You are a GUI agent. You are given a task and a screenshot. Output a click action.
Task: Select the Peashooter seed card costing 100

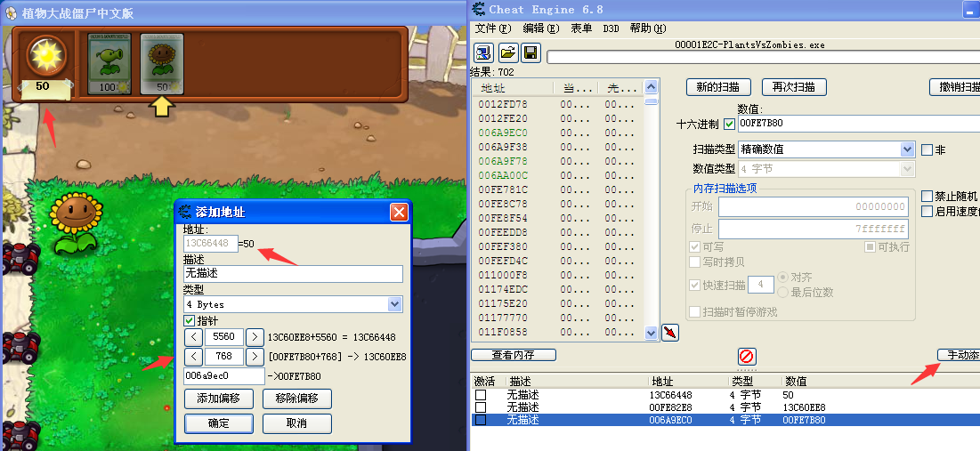pyautogui.click(x=109, y=64)
